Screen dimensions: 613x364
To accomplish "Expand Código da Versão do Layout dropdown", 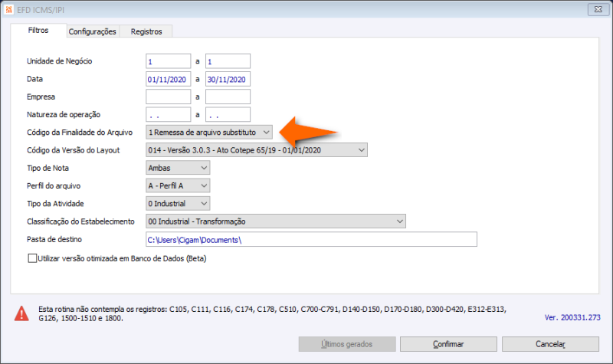I will click(257, 150).
